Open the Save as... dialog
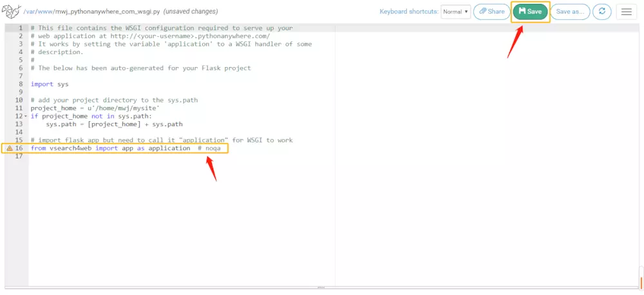The height and width of the screenshot is (295, 644). (570, 12)
